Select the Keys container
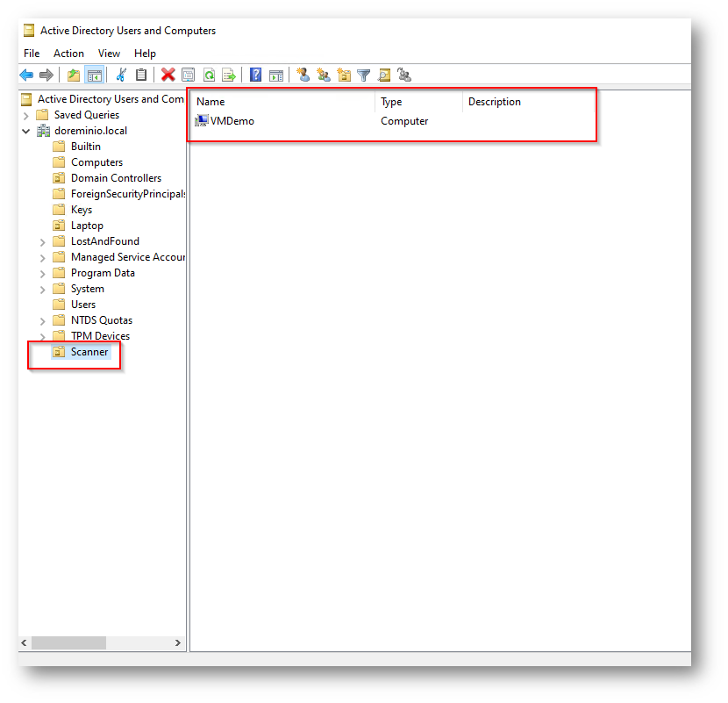The image size is (728, 703). [82, 210]
